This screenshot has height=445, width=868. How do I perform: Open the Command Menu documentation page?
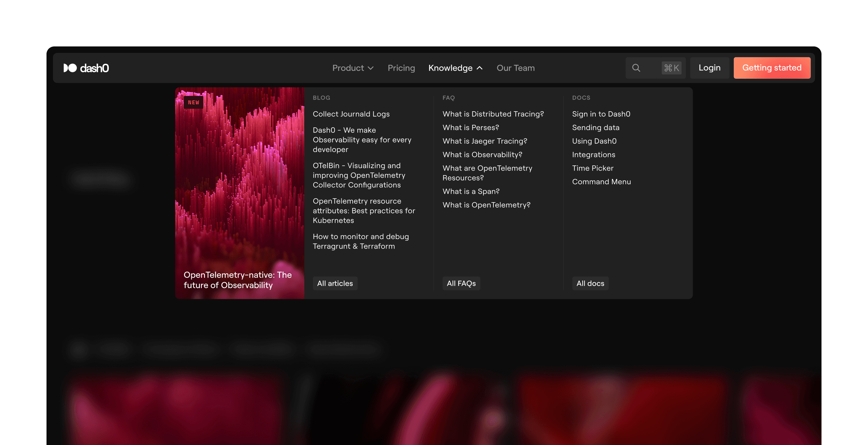pos(602,182)
